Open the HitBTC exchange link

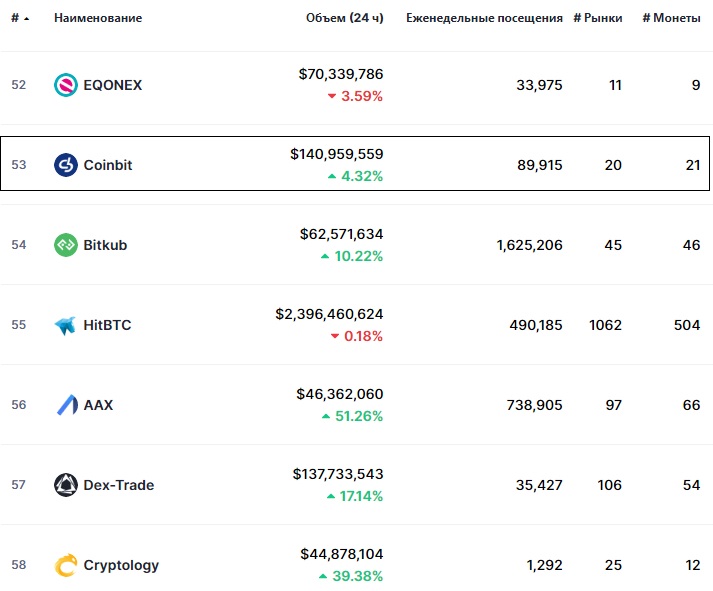click(x=107, y=325)
